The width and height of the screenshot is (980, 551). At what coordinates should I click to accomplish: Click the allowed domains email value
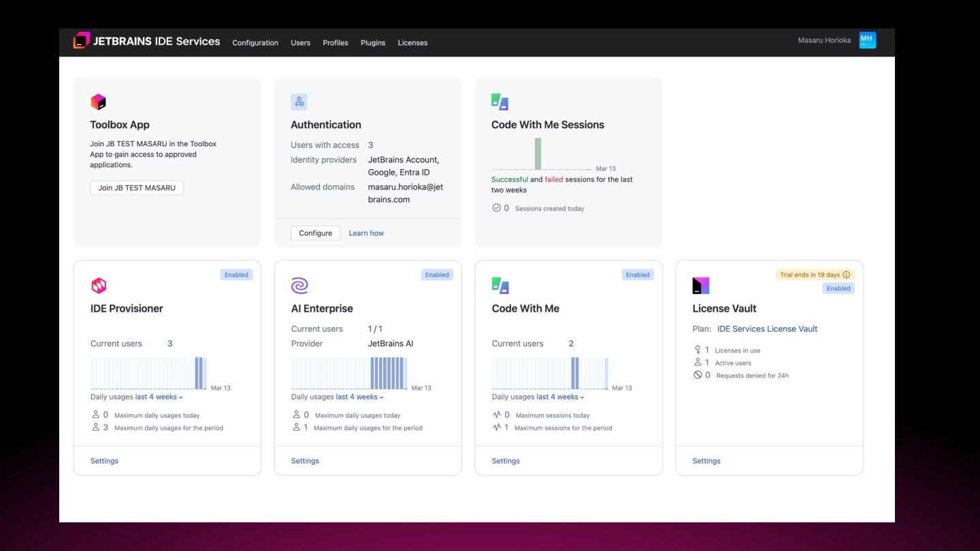click(x=406, y=193)
